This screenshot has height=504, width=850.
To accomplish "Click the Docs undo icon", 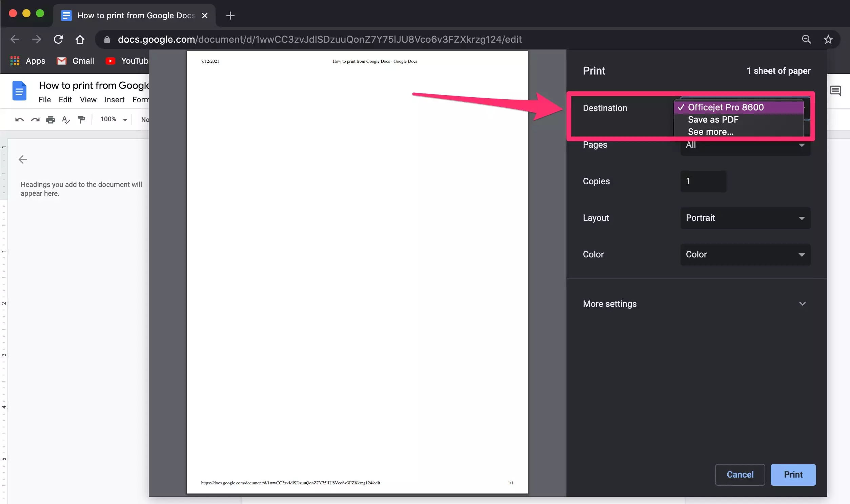I will point(19,120).
